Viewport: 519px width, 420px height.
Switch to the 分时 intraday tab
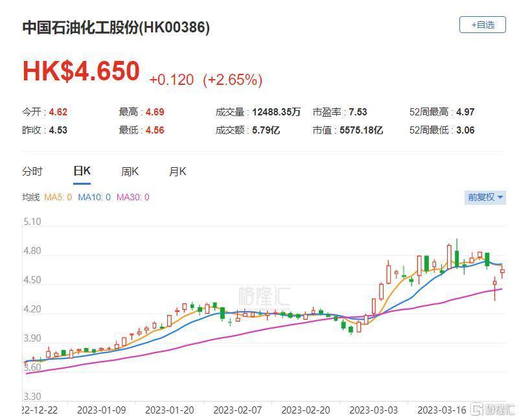(32, 172)
